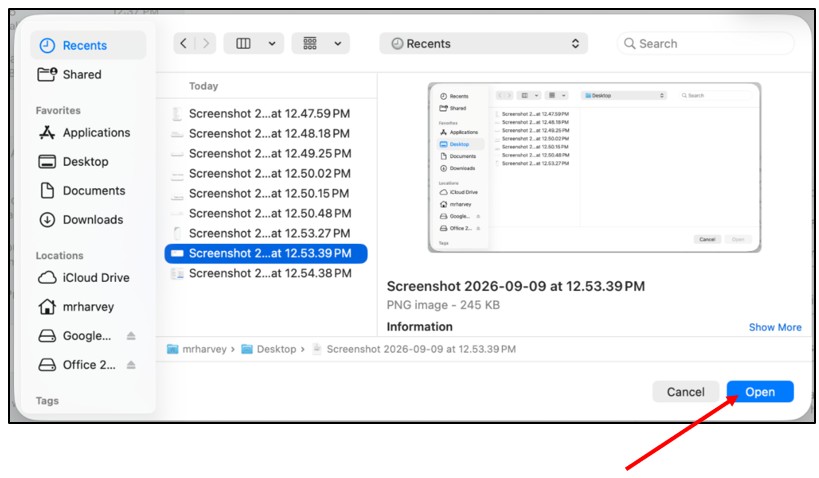This screenshot has height=478, width=819.
Task: Click the house icon beside mrharvey
Action: (47, 307)
